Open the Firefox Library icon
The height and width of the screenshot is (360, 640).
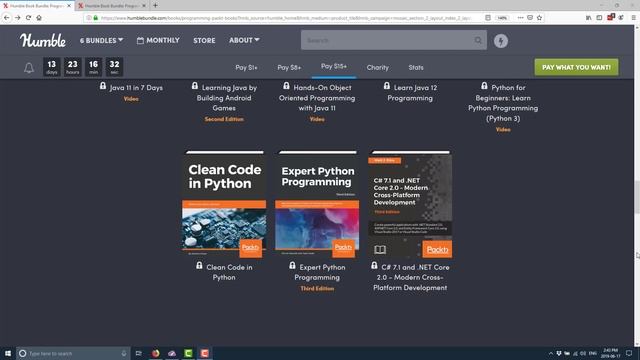click(588, 18)
